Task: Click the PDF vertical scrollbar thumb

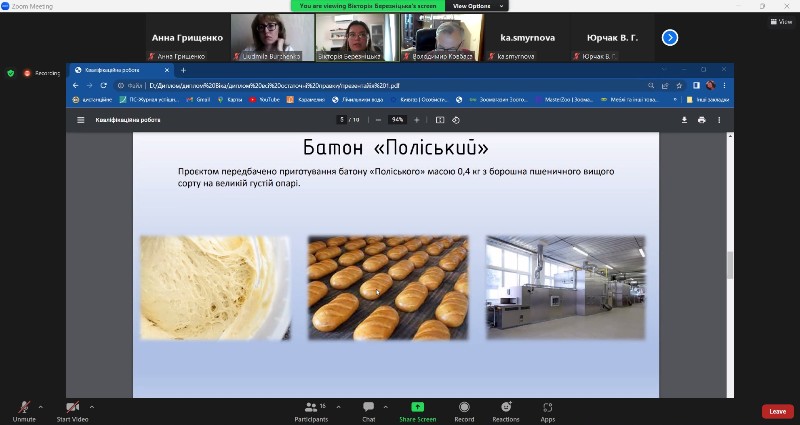Action: (730, 265)
